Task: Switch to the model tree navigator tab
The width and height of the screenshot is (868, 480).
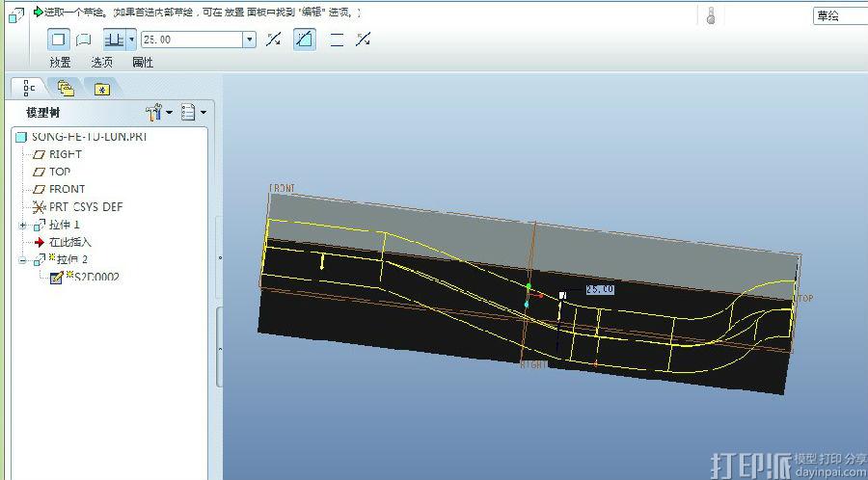Action: pyautogui.click(x=29, y=88)
